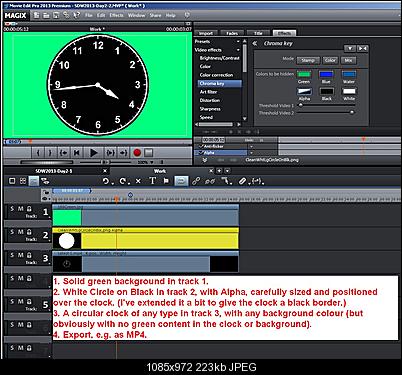Toggle the Alpha effect checkmark
Screen dimensions: 402x375
pyautogui.click(x=201, y=153)
